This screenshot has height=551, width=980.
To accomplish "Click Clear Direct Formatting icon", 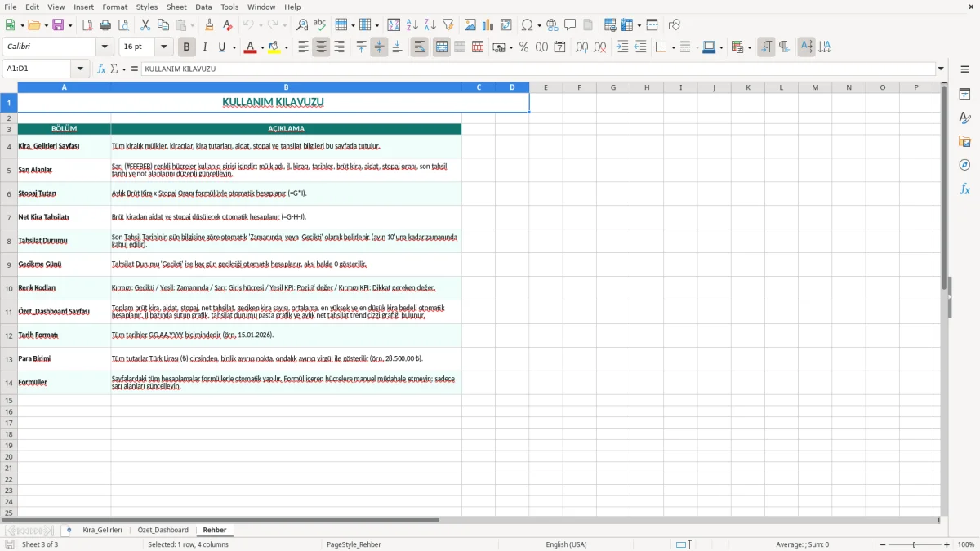I will (x=228, y=25).
